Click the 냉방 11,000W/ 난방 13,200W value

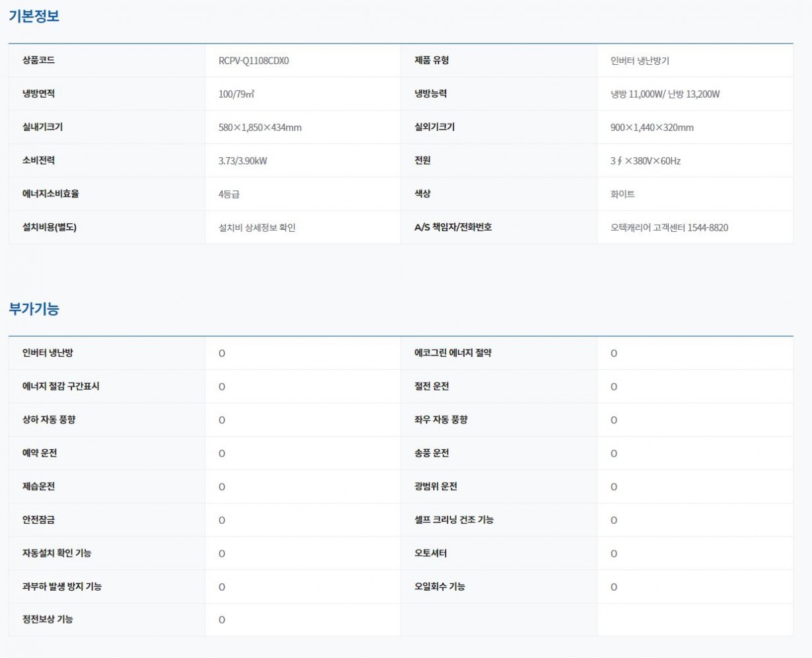point(665,94)
